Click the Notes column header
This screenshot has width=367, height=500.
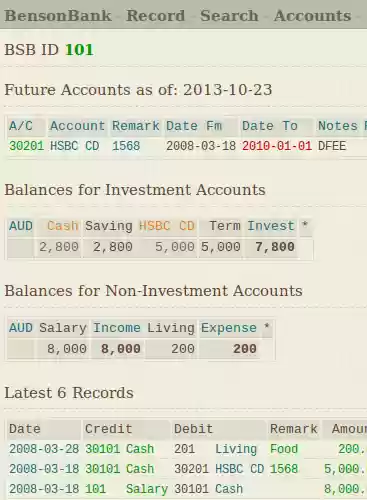coord(338,126)
